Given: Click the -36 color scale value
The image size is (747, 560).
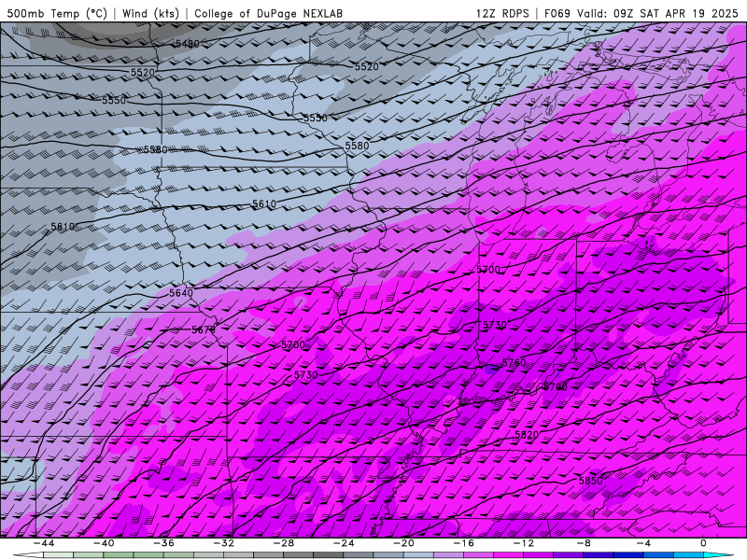Looking at the screenshot, I should click(164, 543).
